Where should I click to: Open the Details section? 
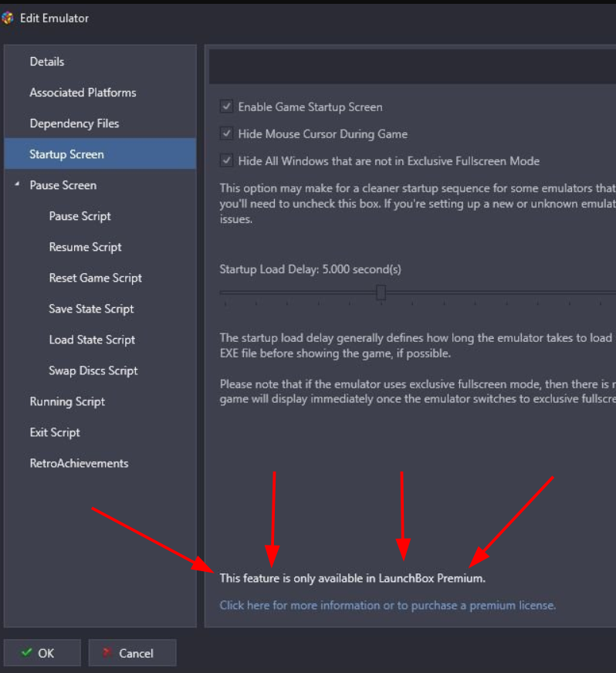100,62
